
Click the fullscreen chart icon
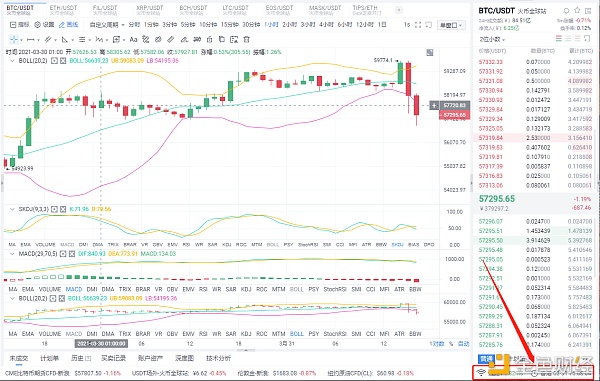(418, 25)
